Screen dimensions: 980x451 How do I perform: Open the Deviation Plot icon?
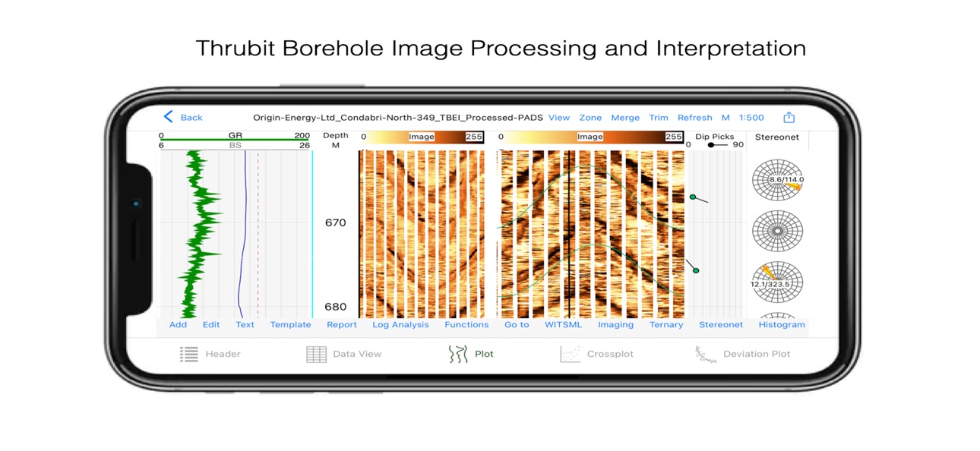[x=706, y=354]
